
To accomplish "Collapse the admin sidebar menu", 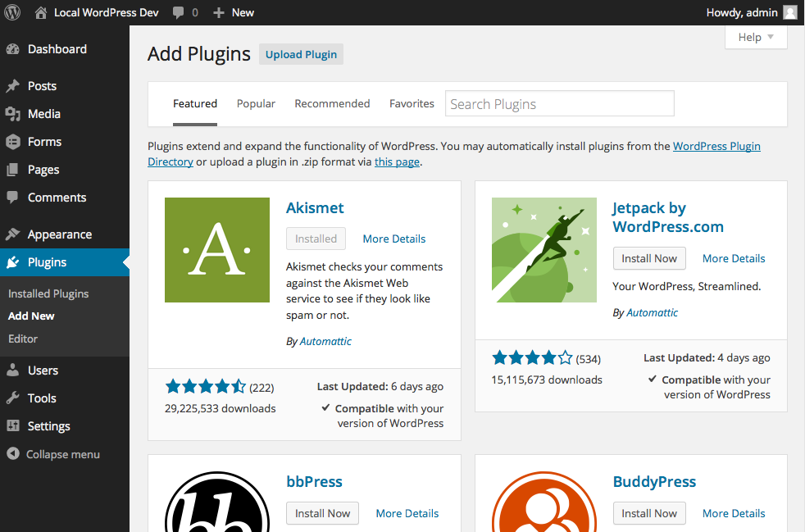I will tap(54, 454).
